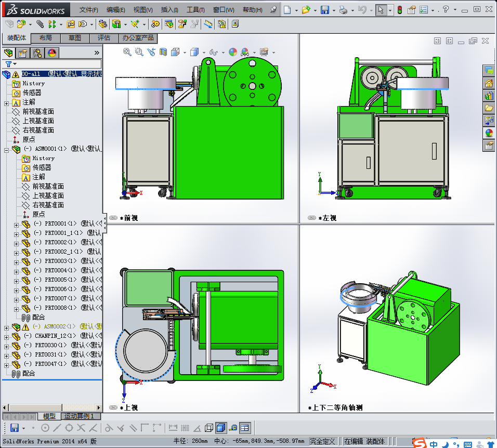Screen dimensions: 497x448
Task: Open the 工具(T) menu
Action: 195,10
